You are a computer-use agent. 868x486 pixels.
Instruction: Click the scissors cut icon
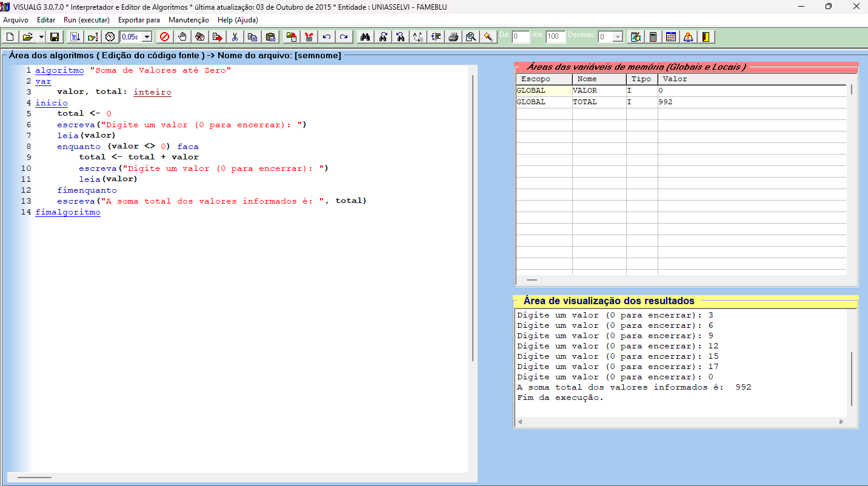click(235, 37)
